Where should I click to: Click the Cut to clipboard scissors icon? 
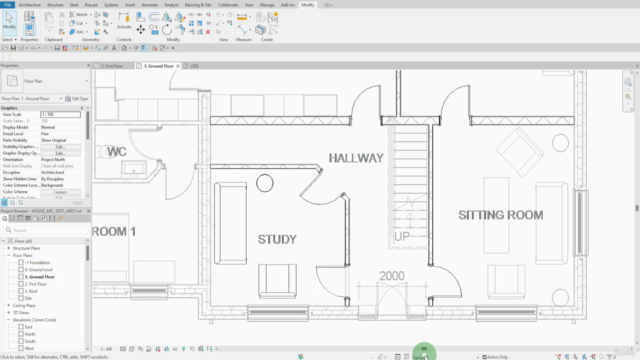click(x=62, y=15)
